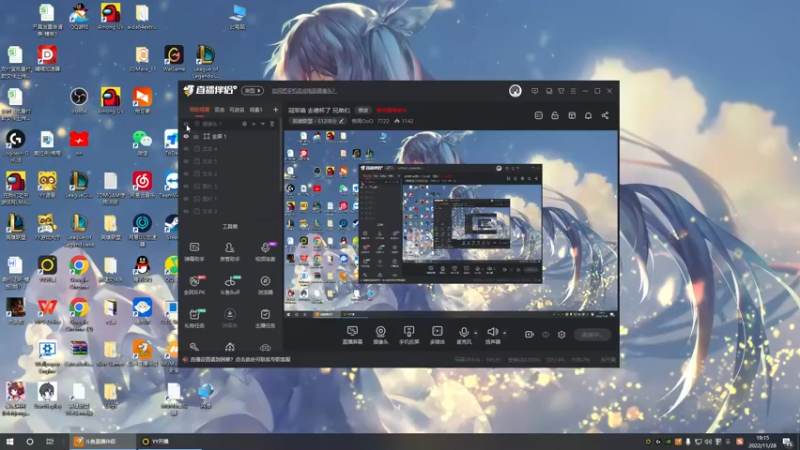This screenshot has width=800, height=450.
Task: Start recording with the video camera icon
Action: pos(529,335)
